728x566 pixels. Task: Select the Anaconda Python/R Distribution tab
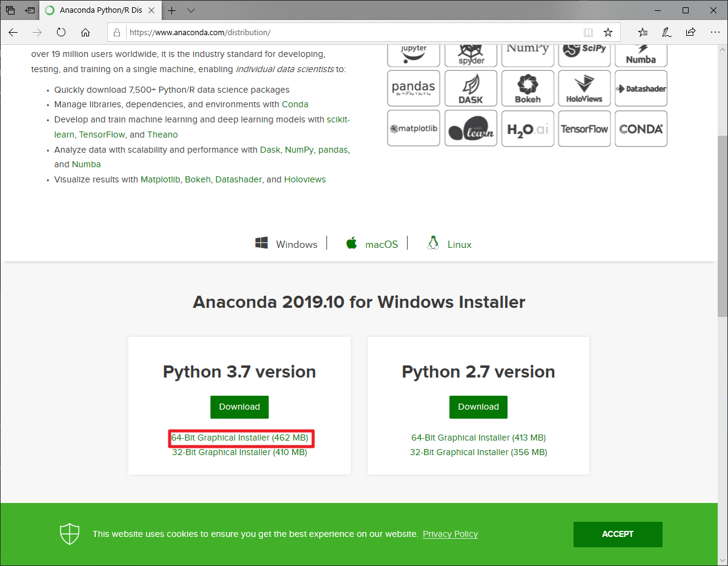(x=101, y=10)
